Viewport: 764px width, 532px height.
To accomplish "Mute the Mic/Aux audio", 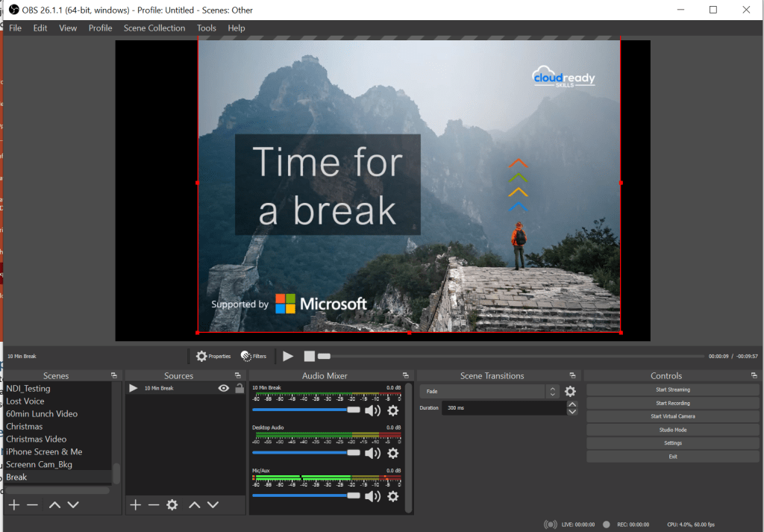I will [x=372, y=496].
